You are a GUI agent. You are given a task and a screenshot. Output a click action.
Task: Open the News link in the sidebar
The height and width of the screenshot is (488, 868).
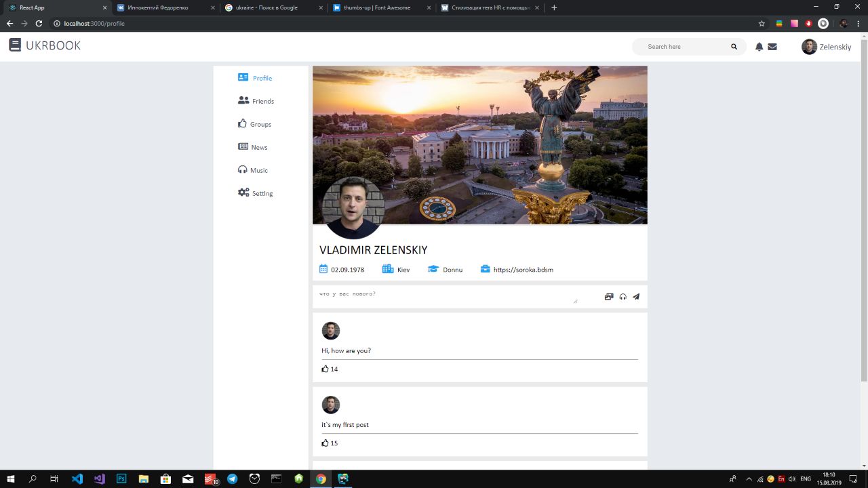pos(259,147)
